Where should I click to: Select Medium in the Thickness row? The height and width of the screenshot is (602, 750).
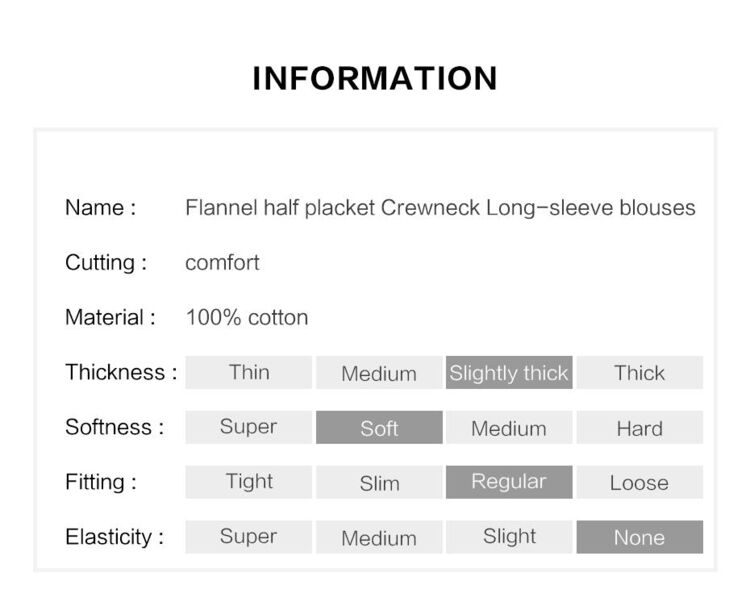(x=379, y=372)
